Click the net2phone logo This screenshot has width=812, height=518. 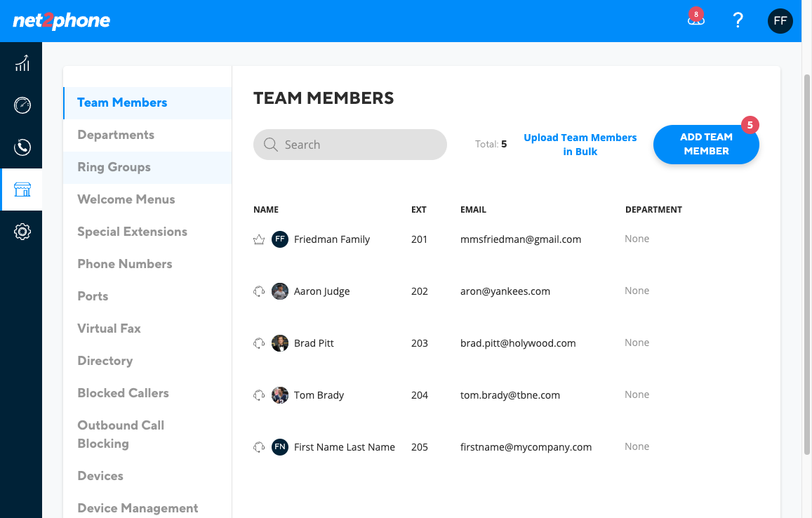click(x=61, y=21)
